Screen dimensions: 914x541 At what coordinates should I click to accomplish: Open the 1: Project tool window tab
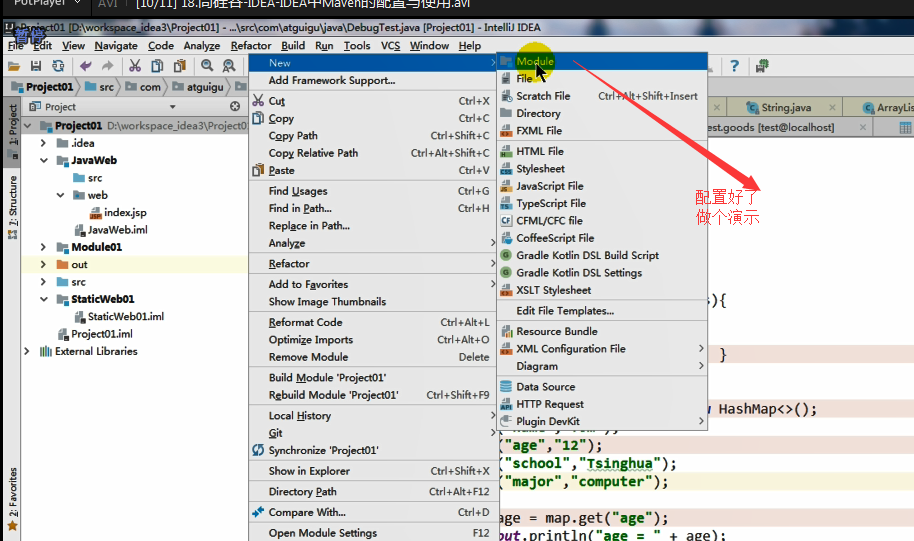12,132
